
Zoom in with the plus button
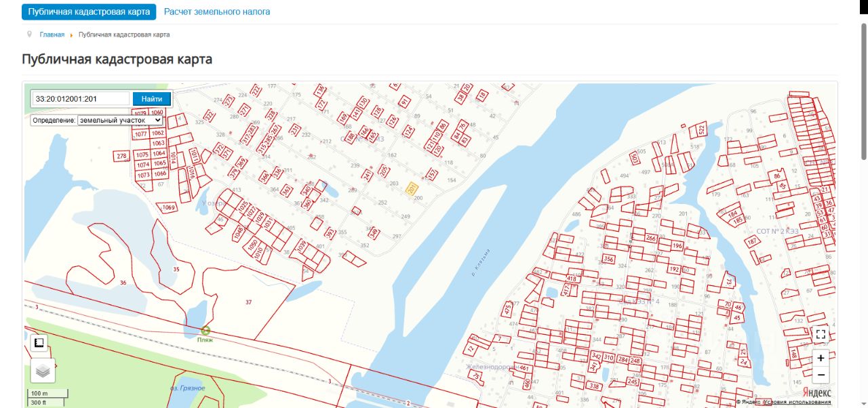pos(821,358)
